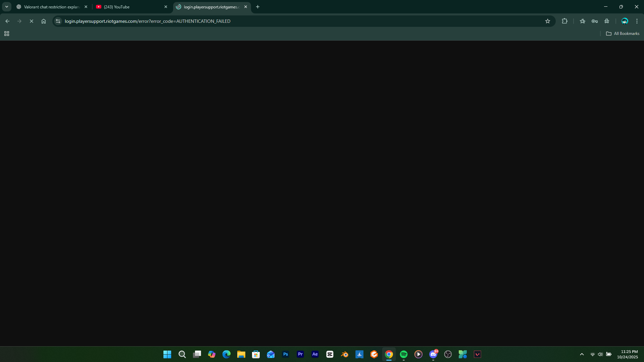
Task: Open Microsoft Store from taskbar
Action: tap(256, 354)
